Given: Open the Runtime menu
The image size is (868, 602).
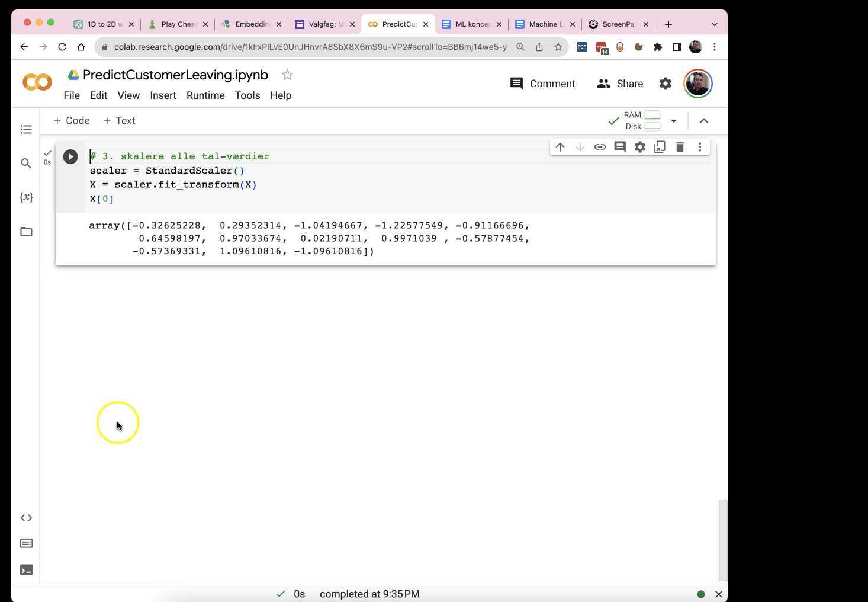Looking at the screenshot, I should [205, 95].
